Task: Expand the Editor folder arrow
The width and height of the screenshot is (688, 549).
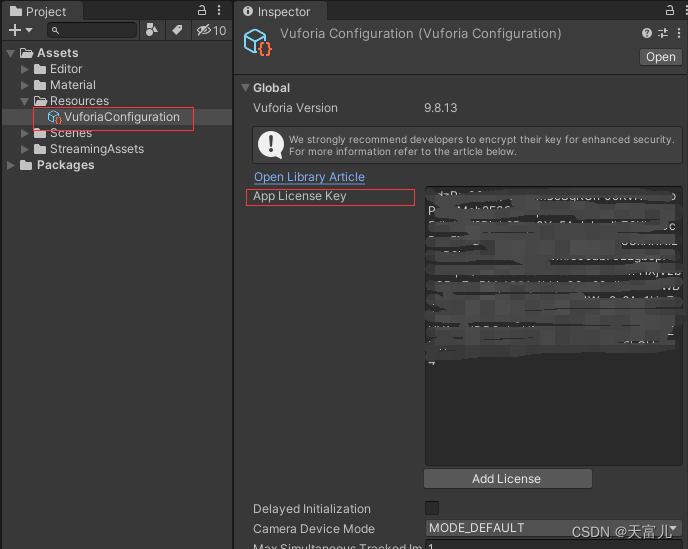Action: click(x=25, y=69)
